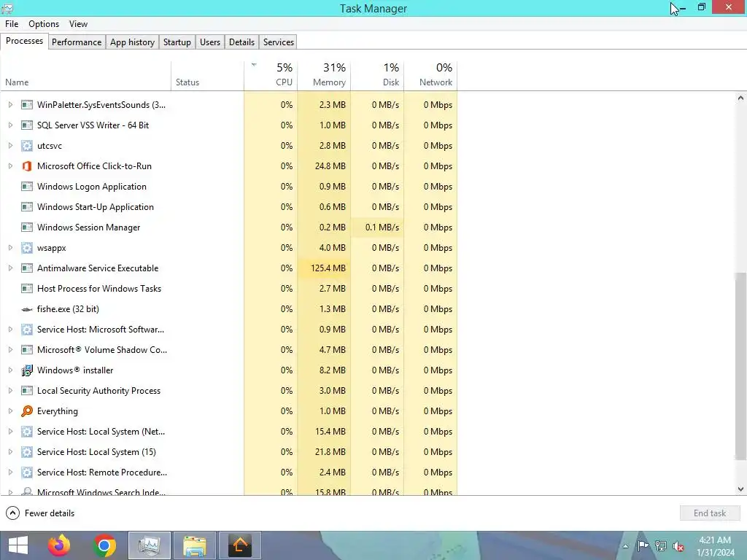Select the 125.4 MB memory cell
The height and width of the screenshot is (560, 747).
(x=324, y=268)
